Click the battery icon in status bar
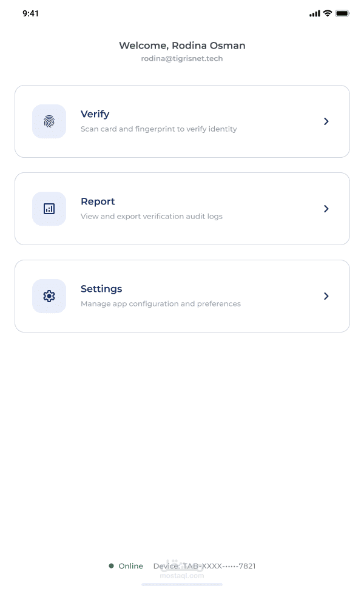 [342, 13]
